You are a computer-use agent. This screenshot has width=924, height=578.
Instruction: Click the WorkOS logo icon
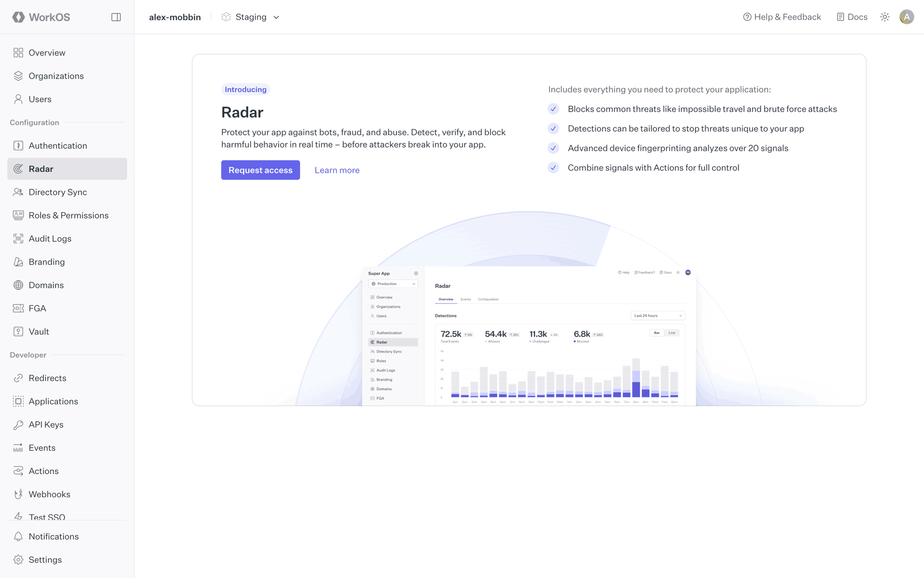click(x=18, y=17)
